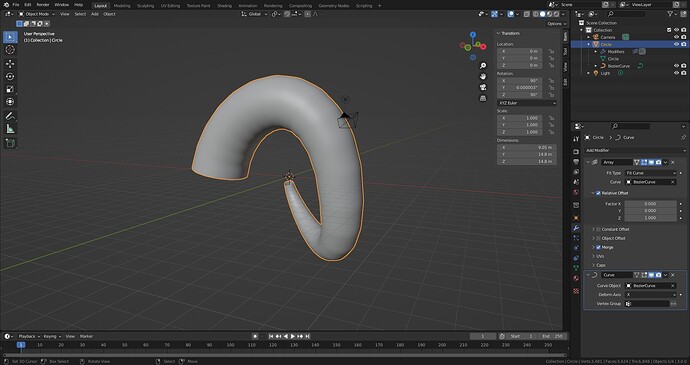690x365 pixels.
Task: Pin the properties editor context
Action: click(x=683, y=137)
